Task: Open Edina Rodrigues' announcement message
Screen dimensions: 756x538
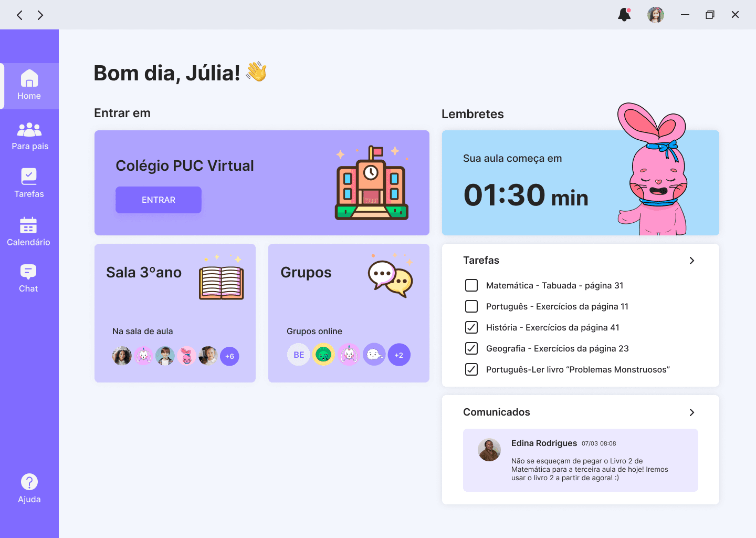Action: pos(580,460)
